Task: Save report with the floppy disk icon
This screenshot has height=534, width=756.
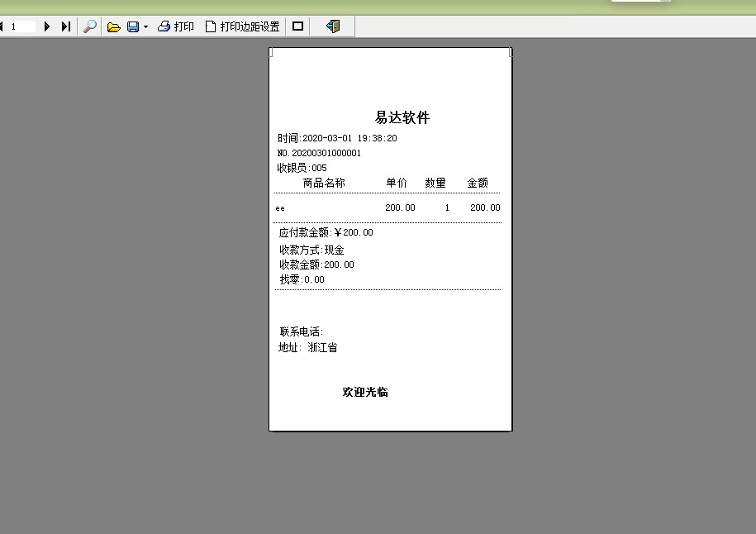Action: 133,26
